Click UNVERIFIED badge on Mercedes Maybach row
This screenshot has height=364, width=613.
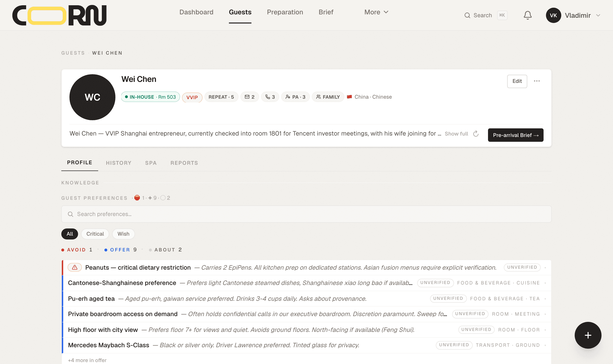tap(454, 345)
